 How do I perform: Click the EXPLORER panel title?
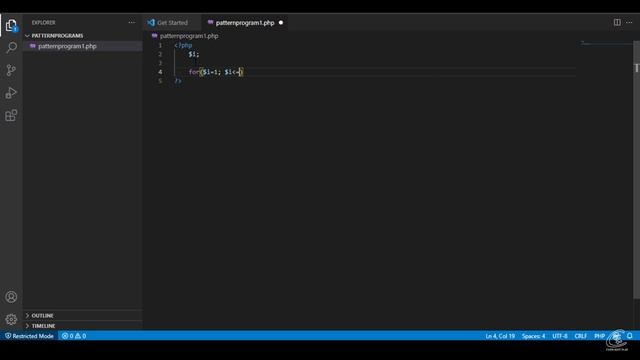point(43,22)
